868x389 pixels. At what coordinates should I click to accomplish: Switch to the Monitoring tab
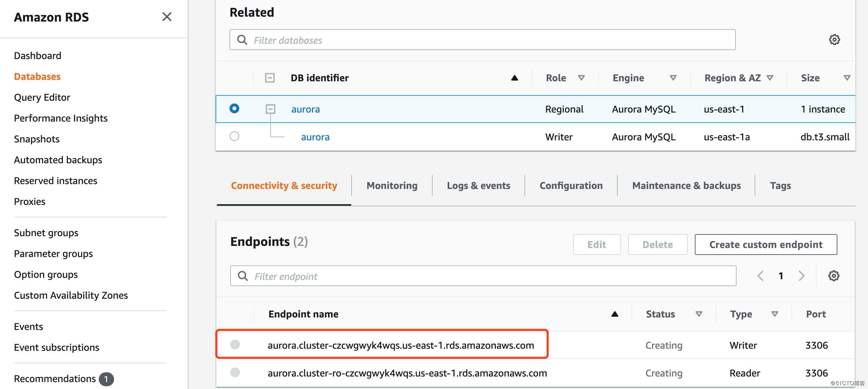point(392,185)
